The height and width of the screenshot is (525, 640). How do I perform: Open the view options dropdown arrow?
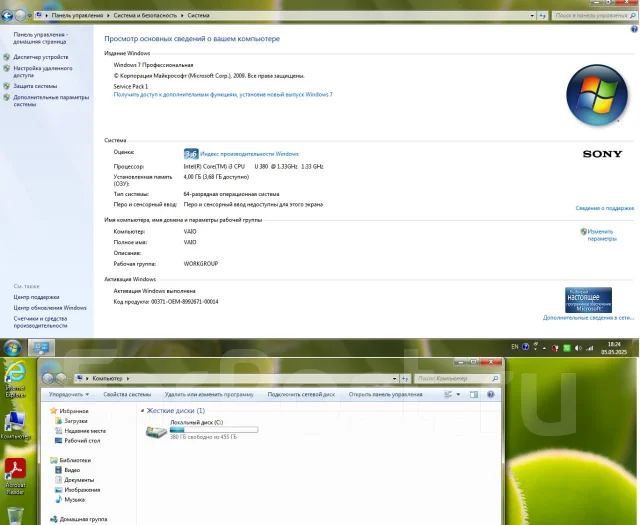click(458, 394)
